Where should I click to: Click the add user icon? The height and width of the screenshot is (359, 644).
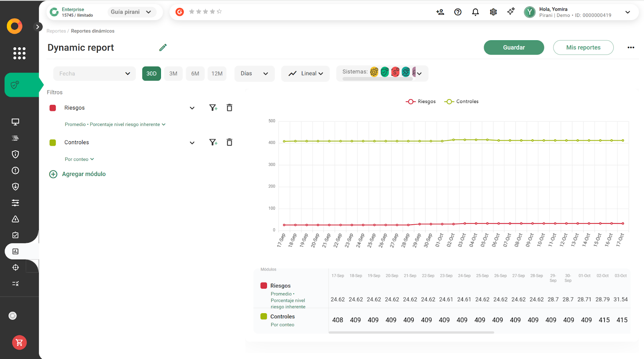[x=440, y=12]
